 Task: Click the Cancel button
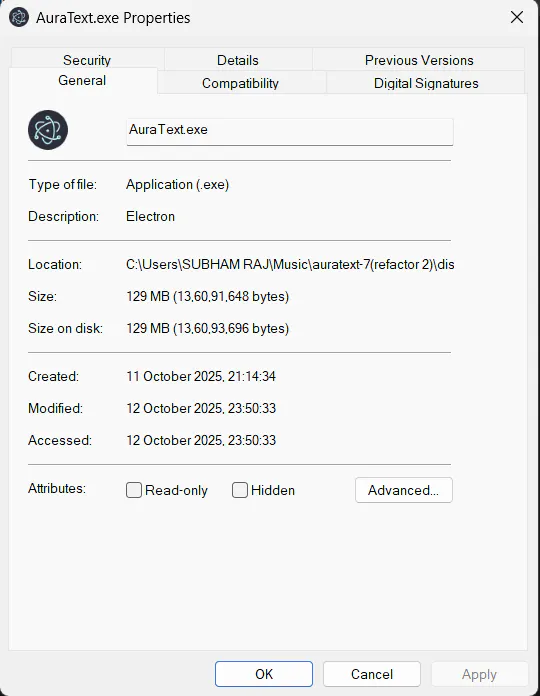pyautogui.click(x=372, y=674)
